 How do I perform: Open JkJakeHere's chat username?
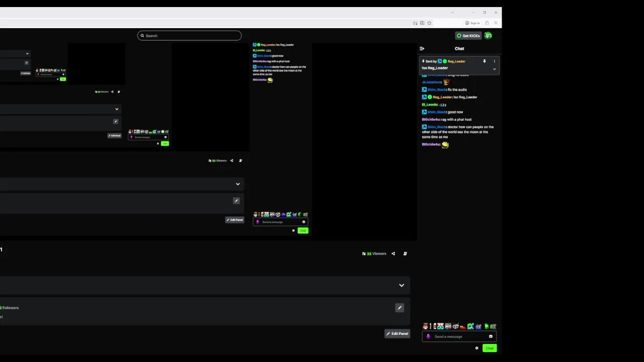(x=432, y=82)
